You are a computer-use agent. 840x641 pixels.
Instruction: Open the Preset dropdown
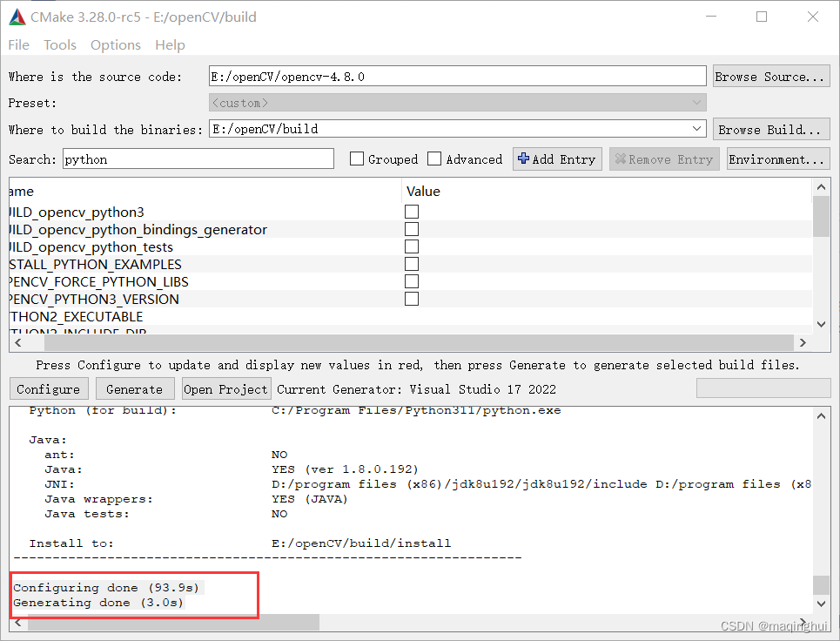click(696, 102)
